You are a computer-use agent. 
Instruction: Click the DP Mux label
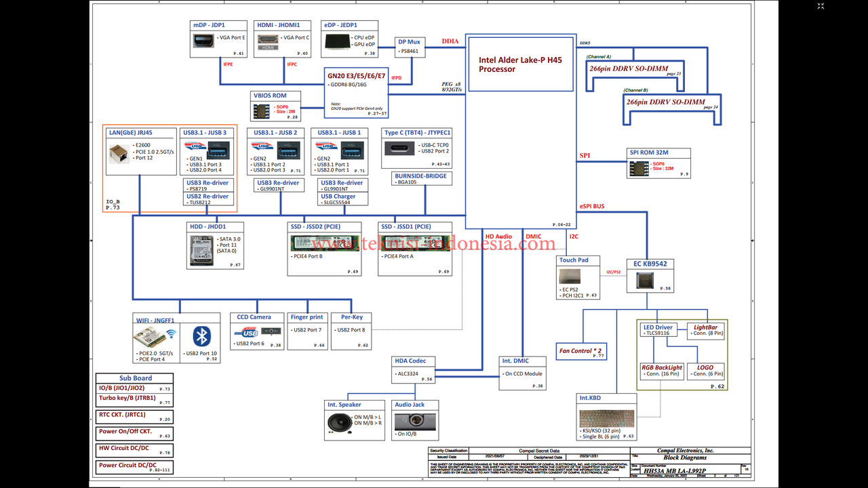(x=409, y=42)
